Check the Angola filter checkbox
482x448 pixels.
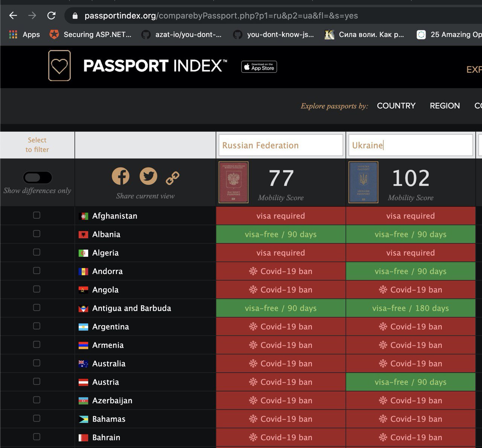tap(37, 289)
